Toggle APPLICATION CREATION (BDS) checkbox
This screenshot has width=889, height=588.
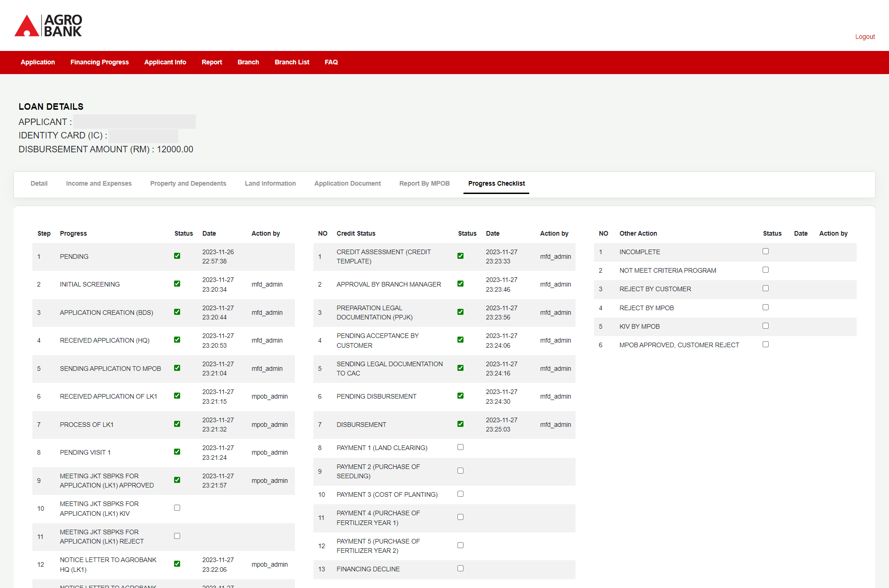click(x=177, y=312)
